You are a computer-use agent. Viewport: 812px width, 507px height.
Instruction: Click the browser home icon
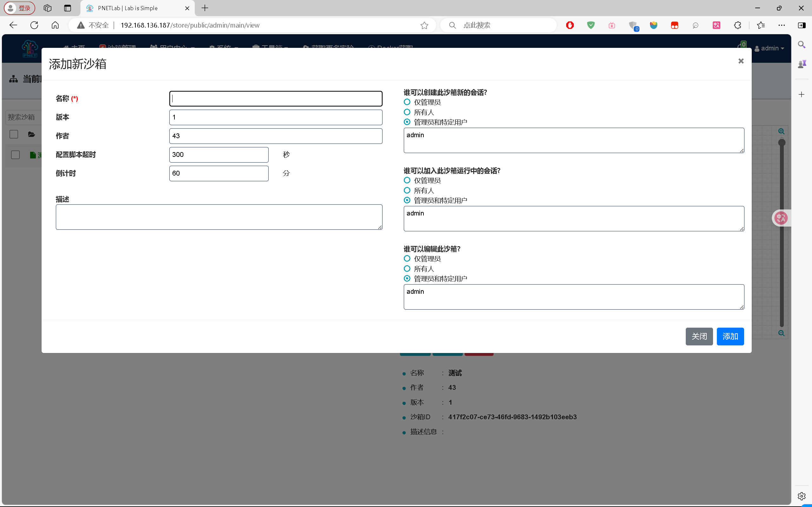pyautogui.click(x=55, y=25)
